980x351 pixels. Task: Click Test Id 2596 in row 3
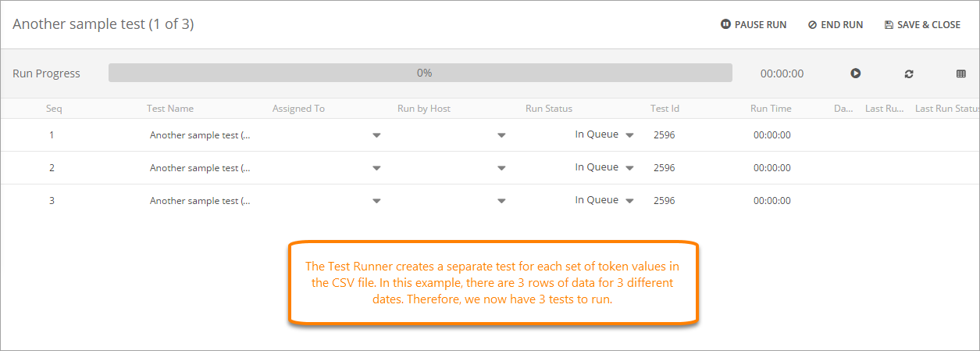coord(664,201)
